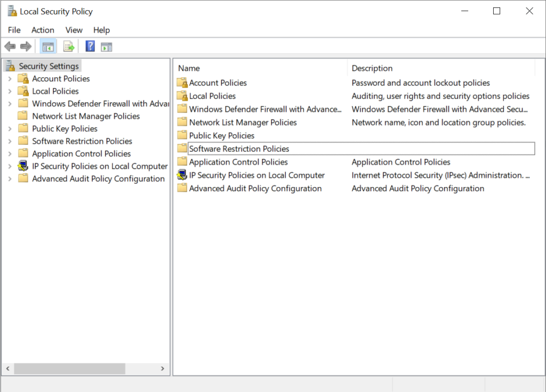Toggle the Show/Hide Console Tree toolbar icon
The image size is (546, 392).
point(48,46)
